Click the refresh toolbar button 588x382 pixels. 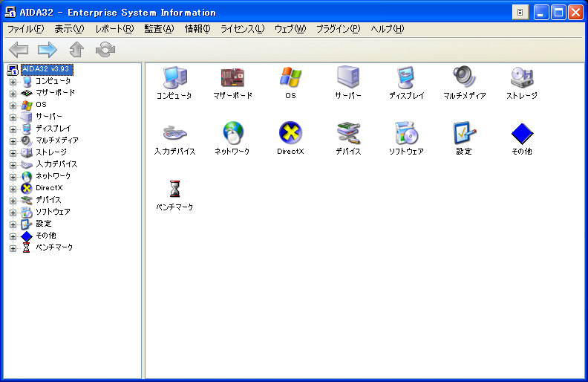[x=105, y=50]
